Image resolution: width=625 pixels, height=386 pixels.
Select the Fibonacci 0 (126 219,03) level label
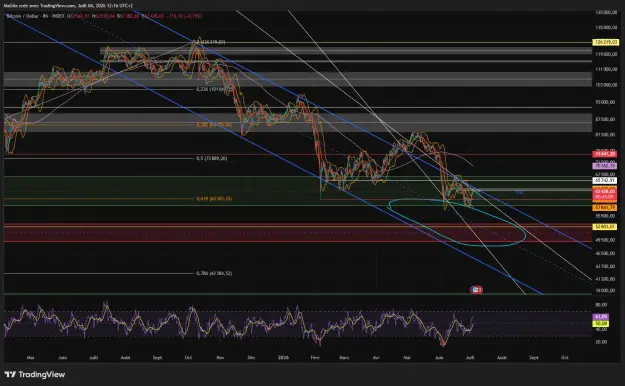click(x=210, y=42)
